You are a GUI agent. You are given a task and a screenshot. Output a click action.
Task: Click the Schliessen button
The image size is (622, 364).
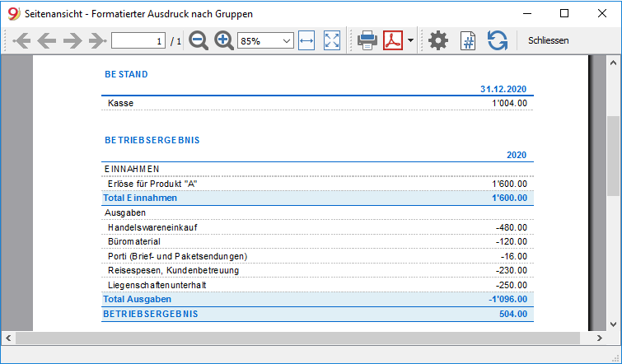tap(548, 40)
